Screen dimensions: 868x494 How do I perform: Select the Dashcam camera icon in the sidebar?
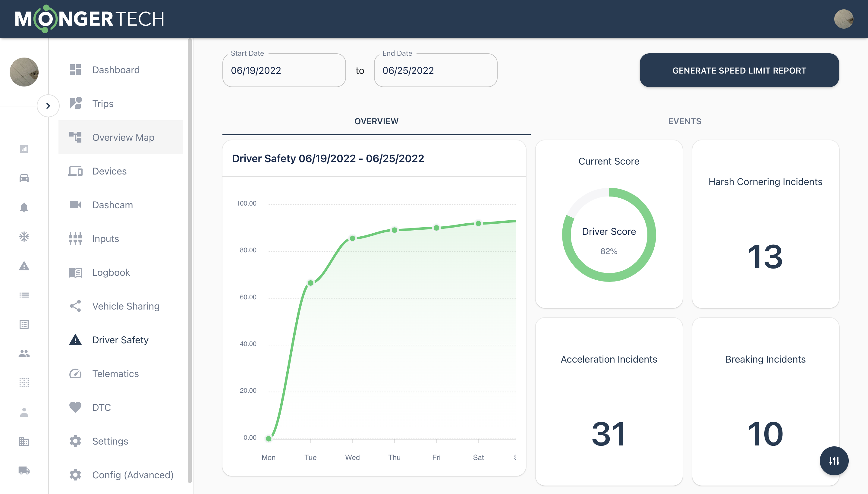tap(75, 205)
